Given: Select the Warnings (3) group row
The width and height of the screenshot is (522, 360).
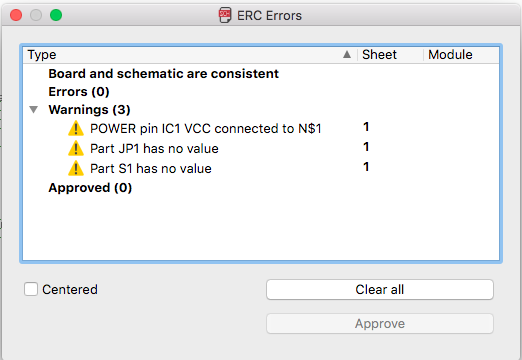Looking at the screenshot, I should (261, 110).
